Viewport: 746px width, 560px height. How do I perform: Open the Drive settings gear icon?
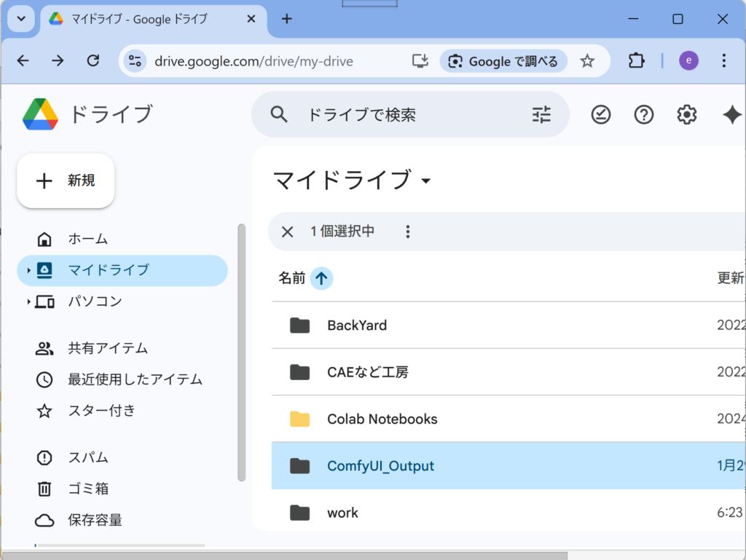coord(686,114)
